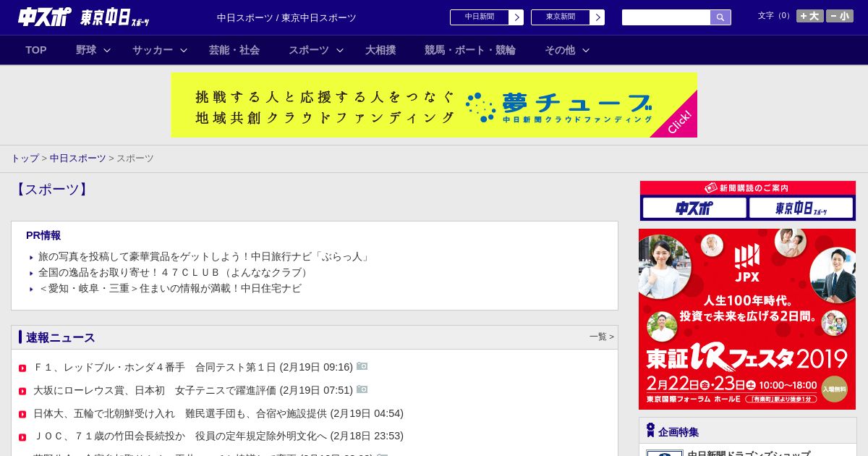Image resolution: width=868 pixels, height=456 pixels.
Task: Click the 企画特集 ribbon icon
Action: pyautogui.click(x=650, y=431)
